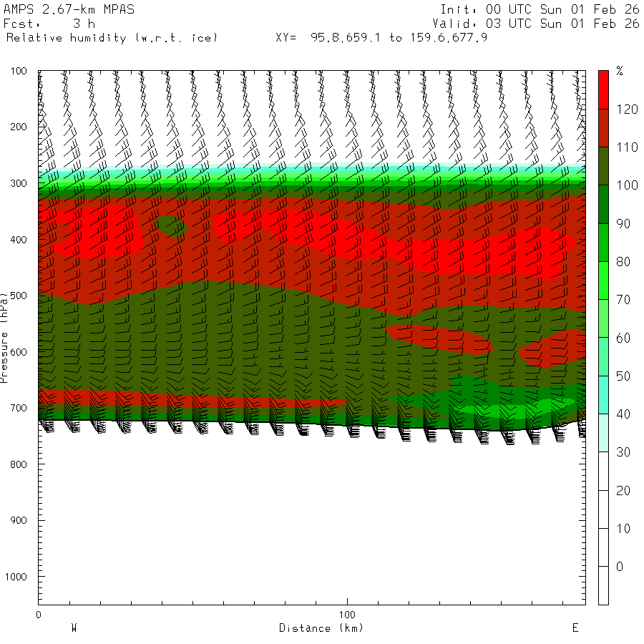Screen dimensions: 644x644
Task: Click the colorbar label '110'
Action: click(x=627, y=147)
